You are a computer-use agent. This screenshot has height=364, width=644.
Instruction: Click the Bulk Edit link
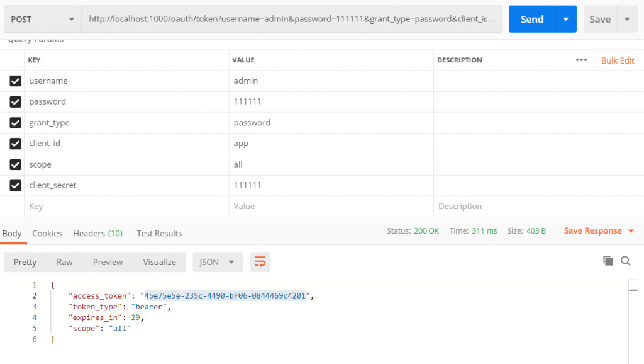(618, 60)
